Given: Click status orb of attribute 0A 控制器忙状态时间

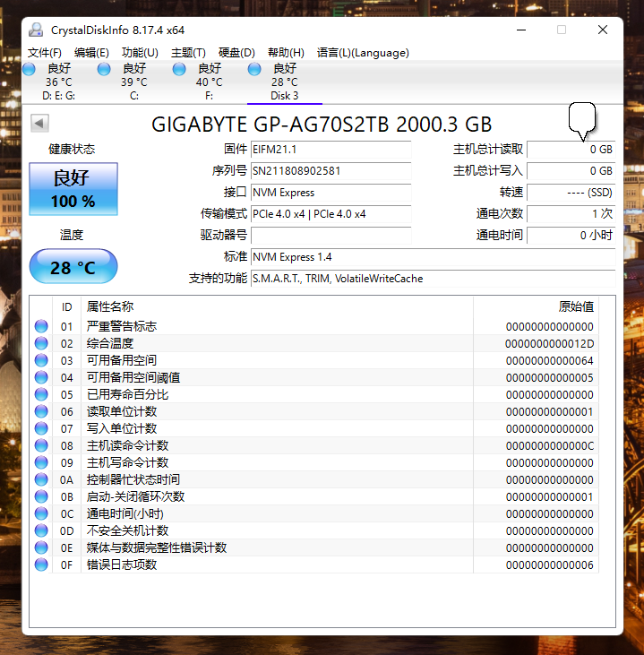Looking at the screenshot, I should pos(41,479).
